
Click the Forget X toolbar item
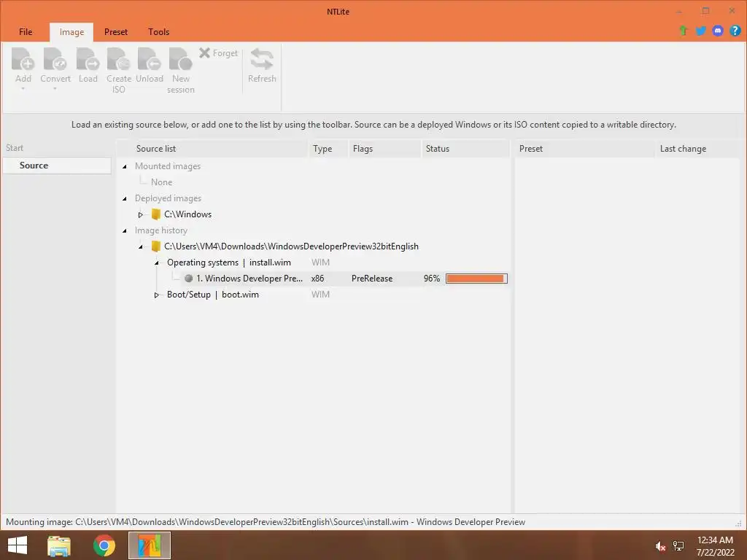pos(218,52)
